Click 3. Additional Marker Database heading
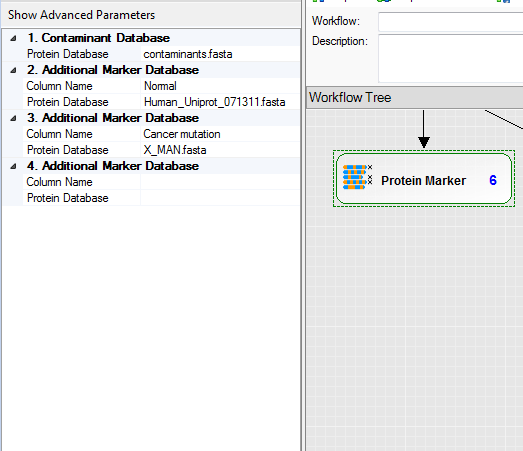This screenshot has height=451, width=523. (x=113, y=118)
